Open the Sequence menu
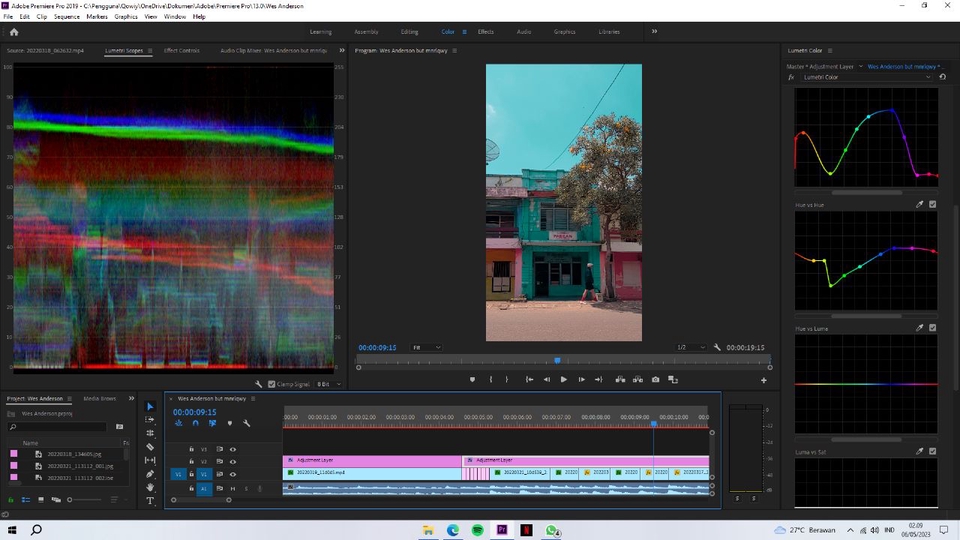The width and height of the screenshot is (960, 540). point(67,17)
